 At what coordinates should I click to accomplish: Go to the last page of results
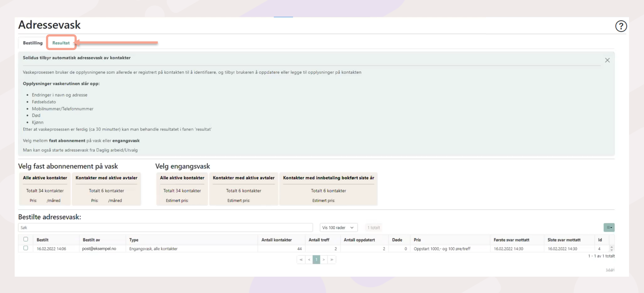coord(332,260)
